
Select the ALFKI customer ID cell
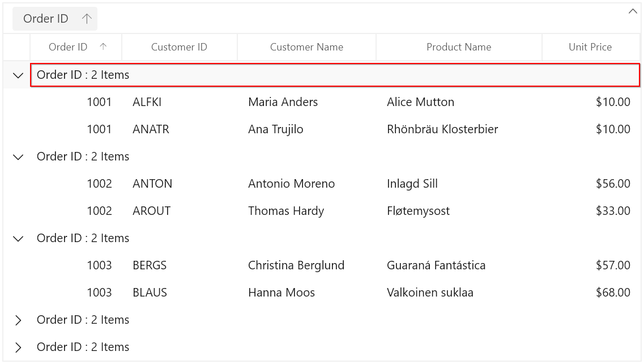[180, 102]
